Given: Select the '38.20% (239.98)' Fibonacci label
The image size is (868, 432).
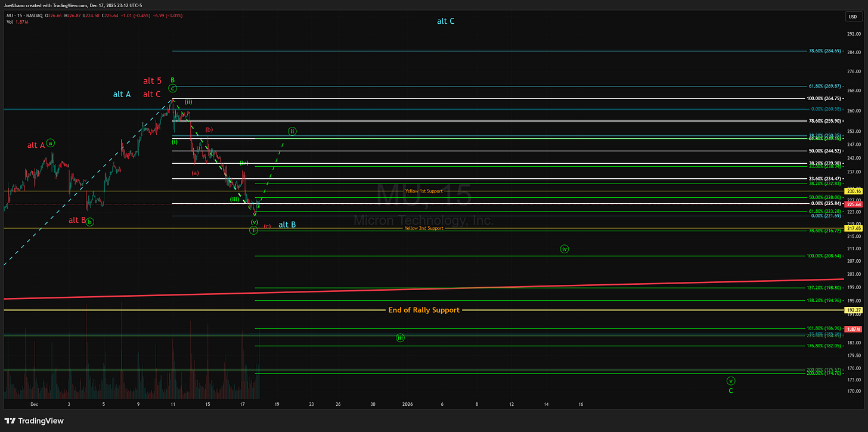Looking at the screenshot, I should tap(826, 163).
